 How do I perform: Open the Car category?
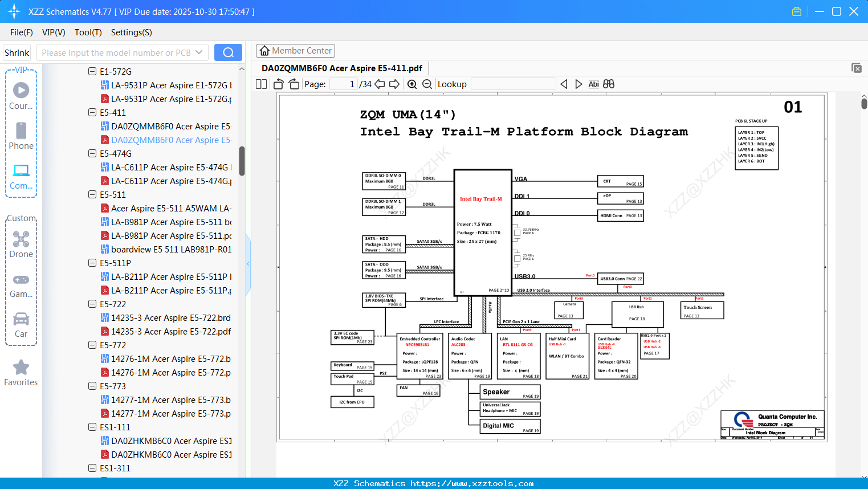click(x=21, y=325)
